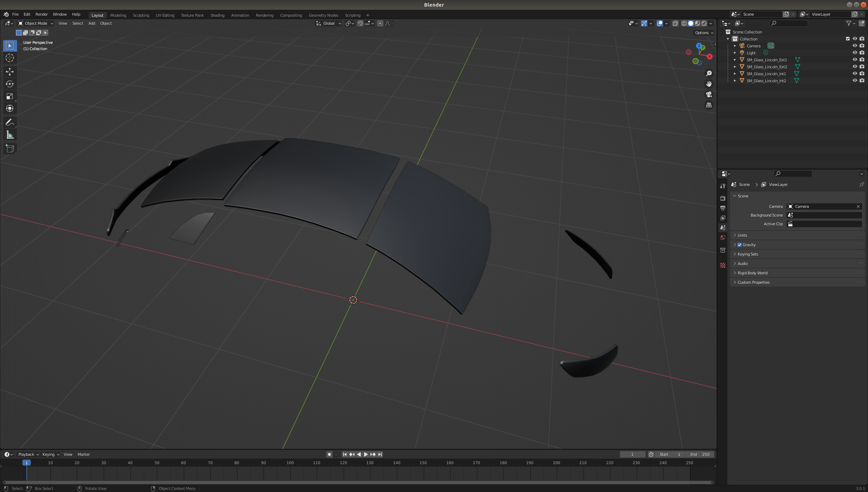Open the View Layer properties tab

point(723,218)
